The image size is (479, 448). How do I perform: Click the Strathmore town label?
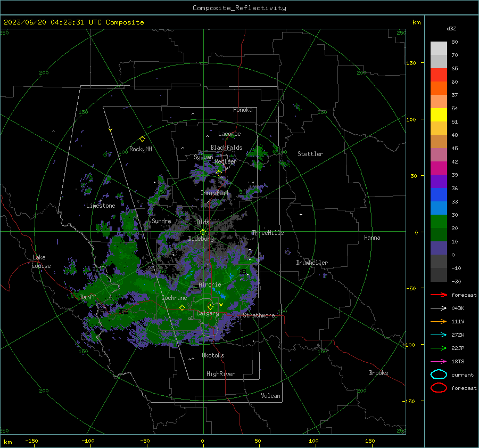coord(259,315)
